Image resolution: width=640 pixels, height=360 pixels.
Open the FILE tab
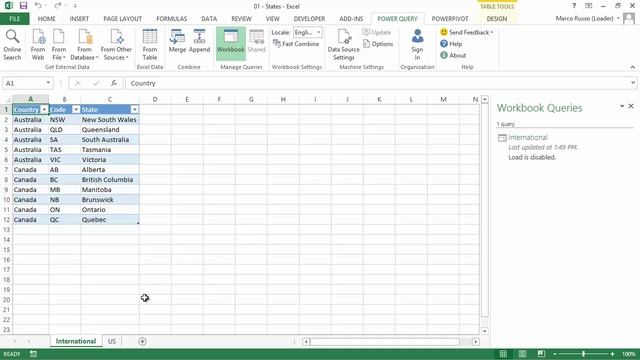coord(15,19)
